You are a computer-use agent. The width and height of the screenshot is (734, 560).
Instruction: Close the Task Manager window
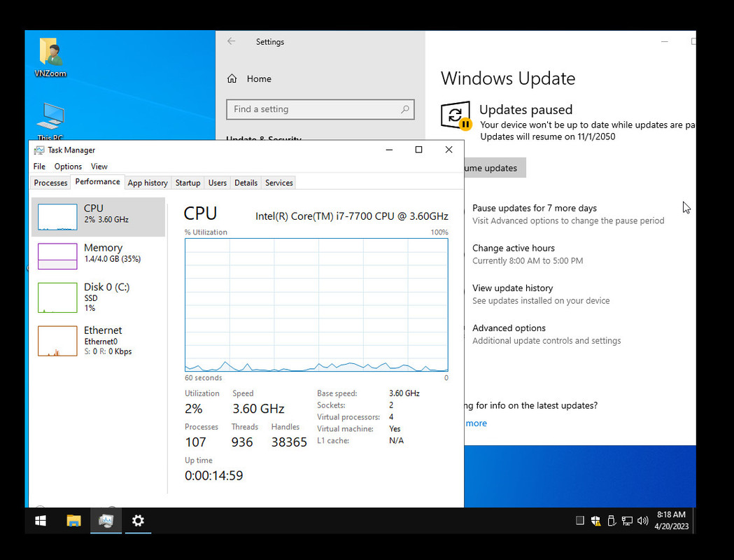(449, 150)
